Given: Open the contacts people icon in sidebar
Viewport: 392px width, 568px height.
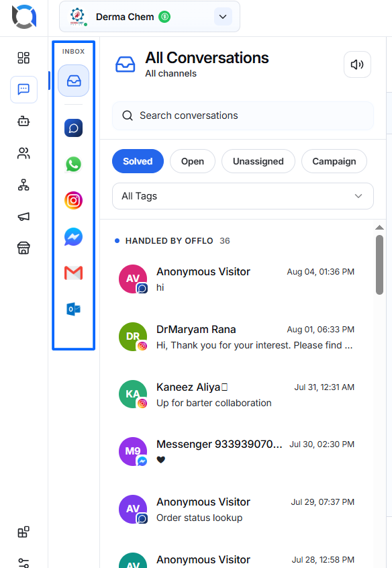Looking at the screenshot, I should pos(23,153).
